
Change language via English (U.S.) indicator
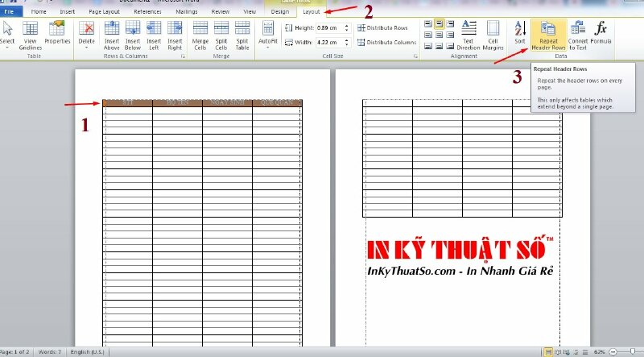click(87, 352)
